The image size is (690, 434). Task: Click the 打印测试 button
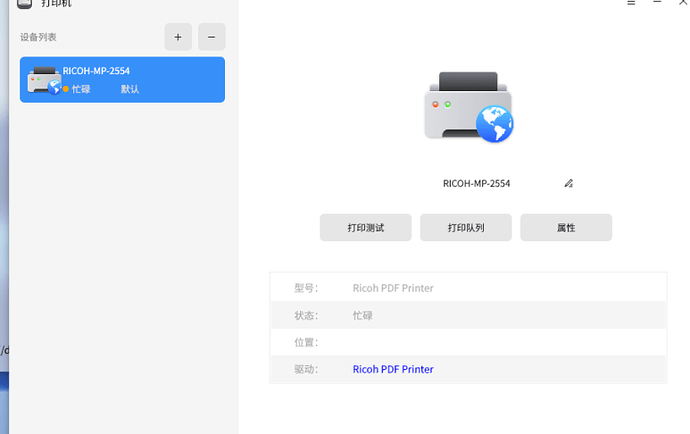point(366,228)
